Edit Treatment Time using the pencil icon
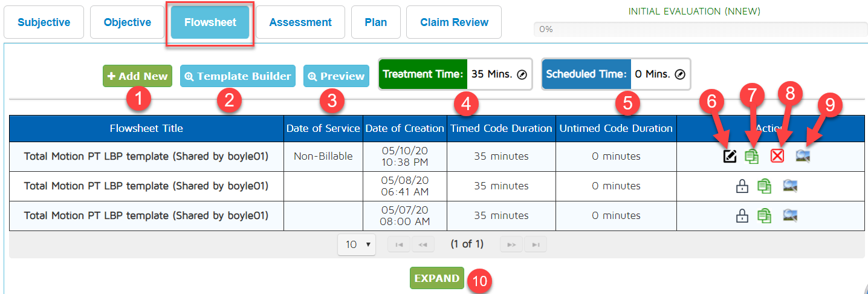This screenshot has height=294, width=868. pyautogui.click(x=522, y=75)
